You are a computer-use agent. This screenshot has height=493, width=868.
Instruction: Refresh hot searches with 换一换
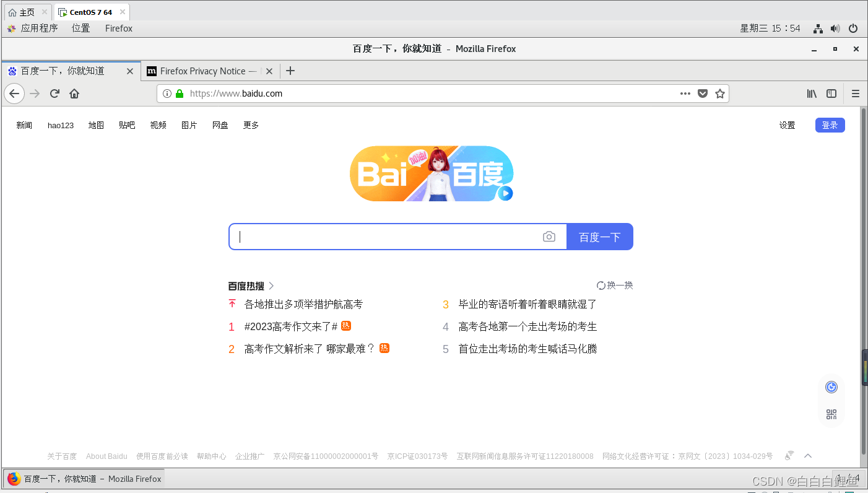coord(615,286)
